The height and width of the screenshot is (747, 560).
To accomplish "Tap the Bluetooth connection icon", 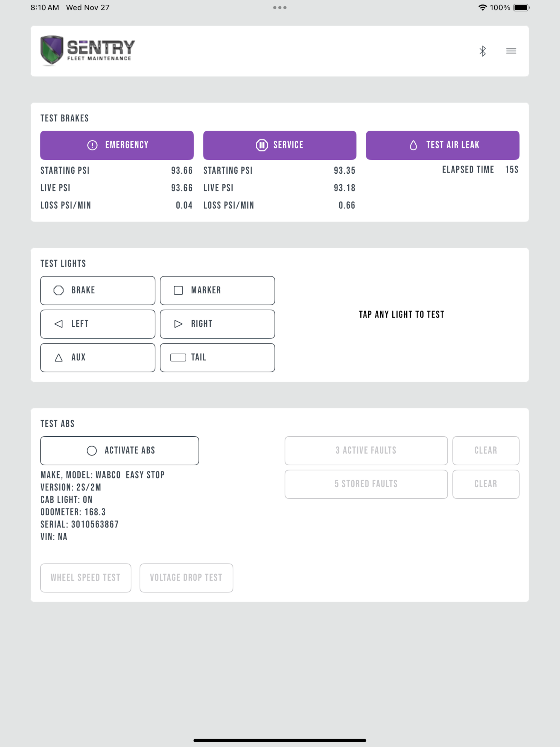I will 482,51.
